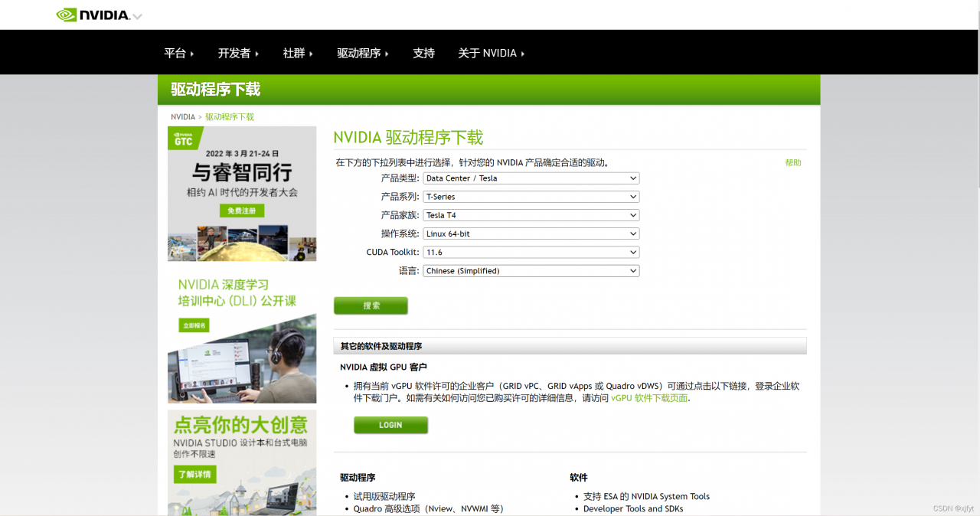The image size is (980, 516).
Task: Click 了解详情 on the Studio banner
Action: point(194,475)
